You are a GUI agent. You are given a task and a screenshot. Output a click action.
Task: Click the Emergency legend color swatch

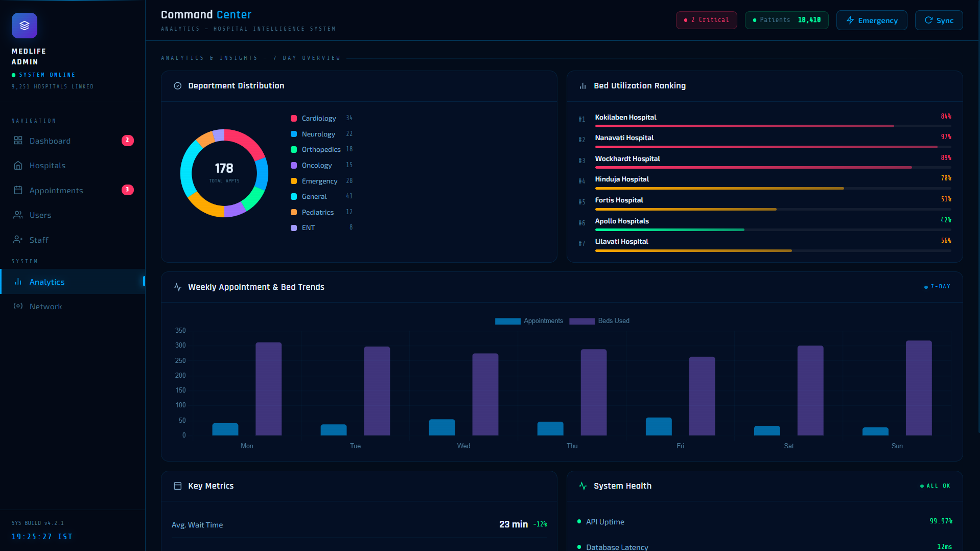[294, 181]
